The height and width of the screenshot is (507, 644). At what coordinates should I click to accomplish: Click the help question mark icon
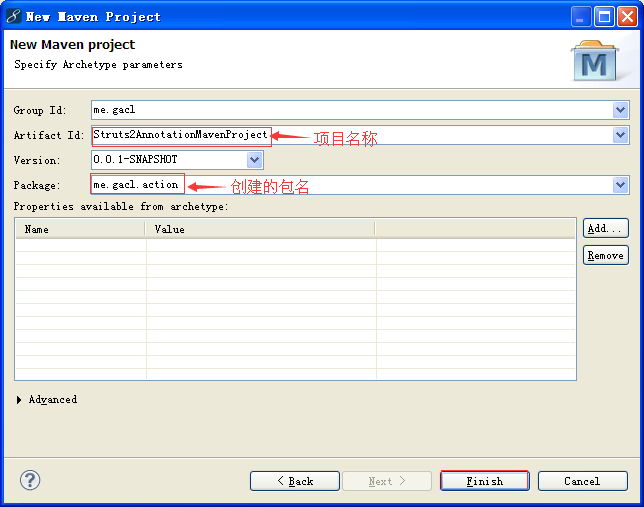(x=30, y=480)
